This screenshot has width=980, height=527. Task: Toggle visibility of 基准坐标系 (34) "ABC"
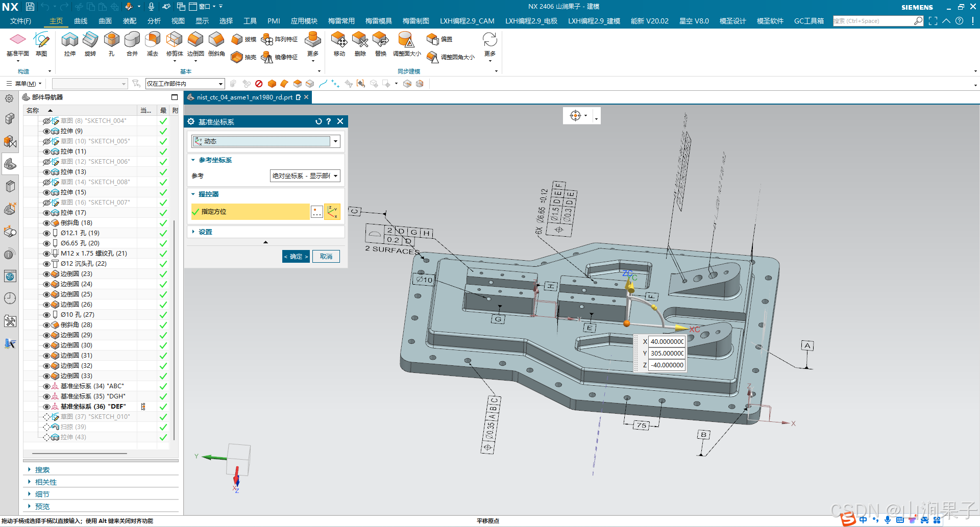point(46,386)
